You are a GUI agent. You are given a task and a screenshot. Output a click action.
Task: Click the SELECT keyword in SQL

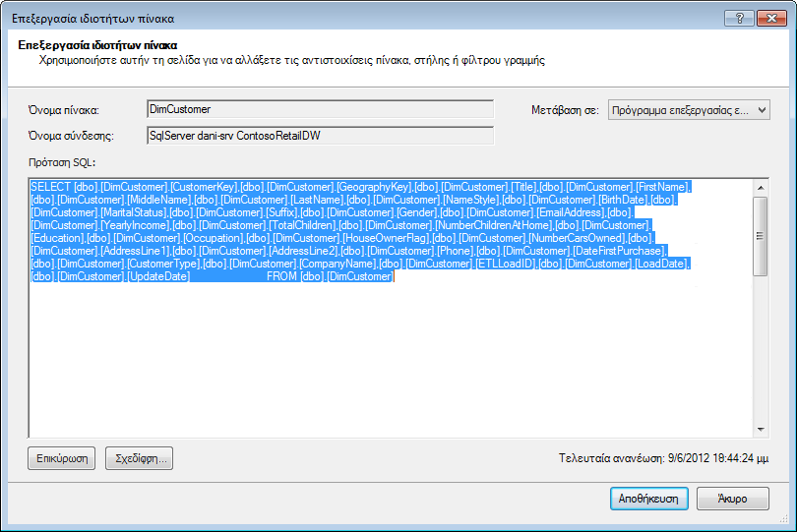click(51, 187)
